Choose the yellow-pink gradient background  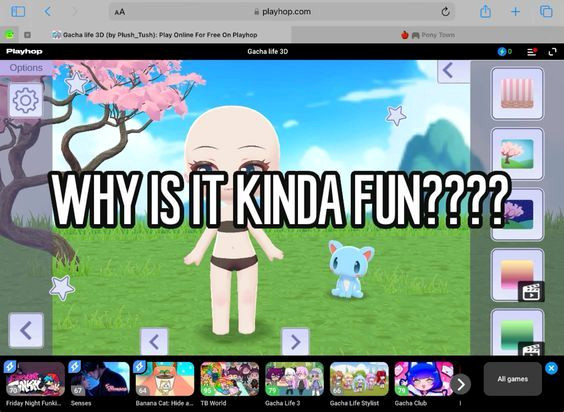pyautogui.click(x=517, y=275)
